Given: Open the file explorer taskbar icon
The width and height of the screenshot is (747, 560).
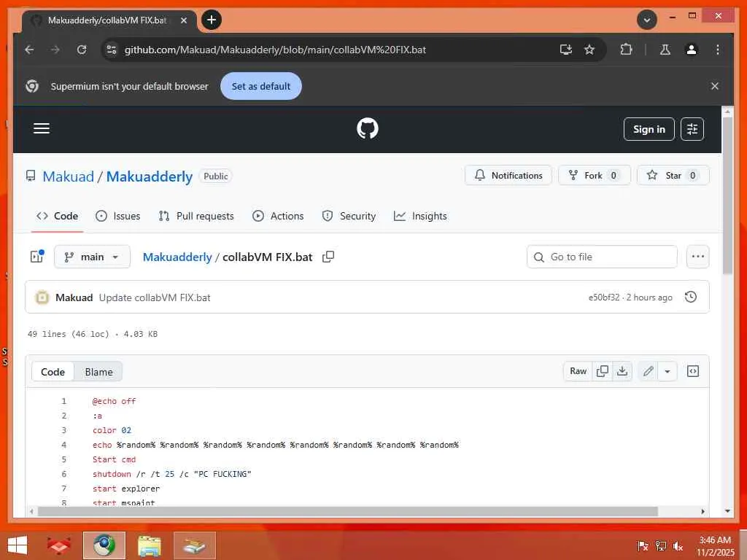Looking at the screenshot, I should point(149,545).
